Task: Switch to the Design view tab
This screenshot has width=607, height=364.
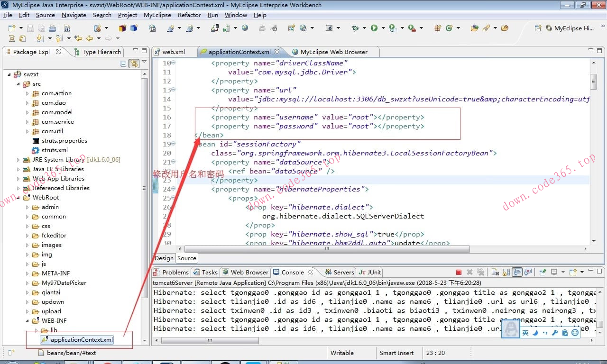Action: pyautogui.click(x=164, y=258)
